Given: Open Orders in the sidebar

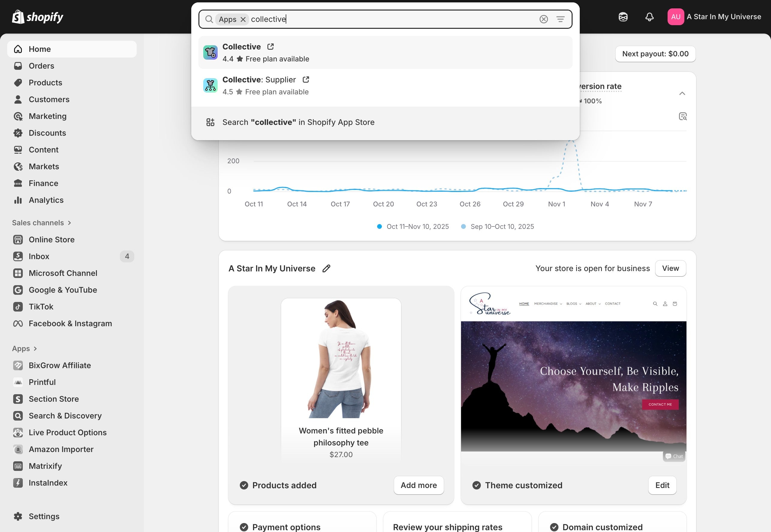Looking at the screenshot, I should [41, 66].
